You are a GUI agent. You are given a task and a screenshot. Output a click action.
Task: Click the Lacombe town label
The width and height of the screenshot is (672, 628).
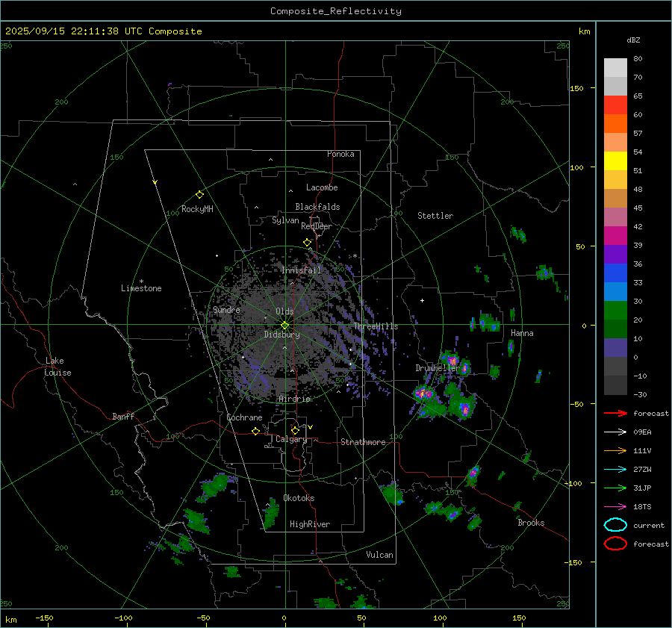[322, 187]
